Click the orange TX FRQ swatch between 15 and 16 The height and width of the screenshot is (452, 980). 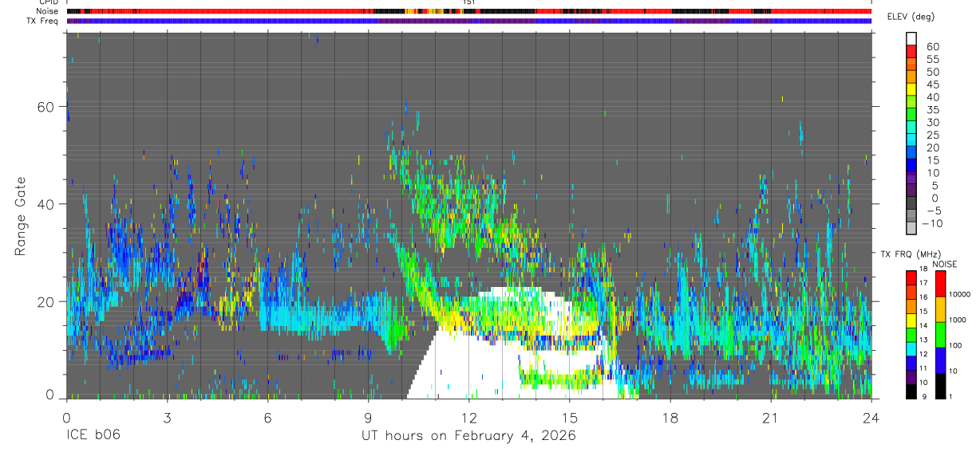[x=911, y=305]
